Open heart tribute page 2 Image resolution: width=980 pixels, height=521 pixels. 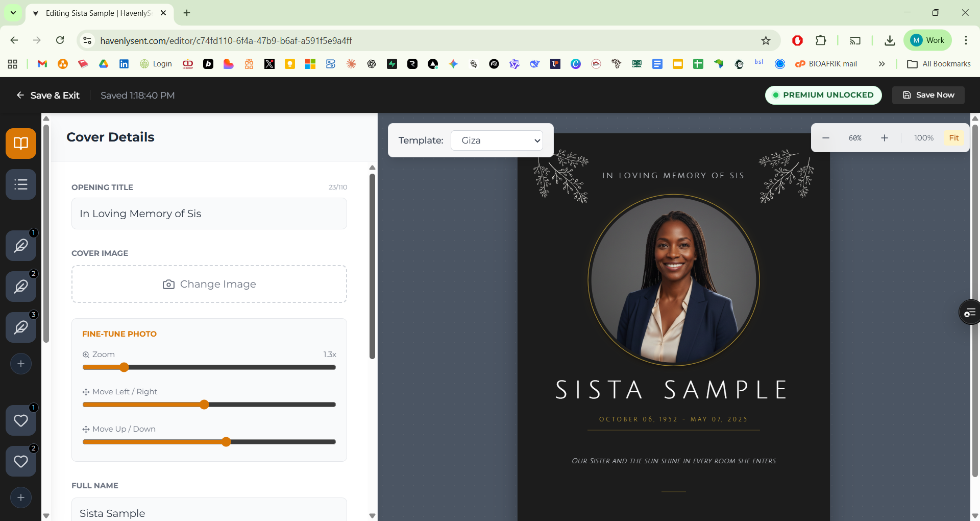21,461
